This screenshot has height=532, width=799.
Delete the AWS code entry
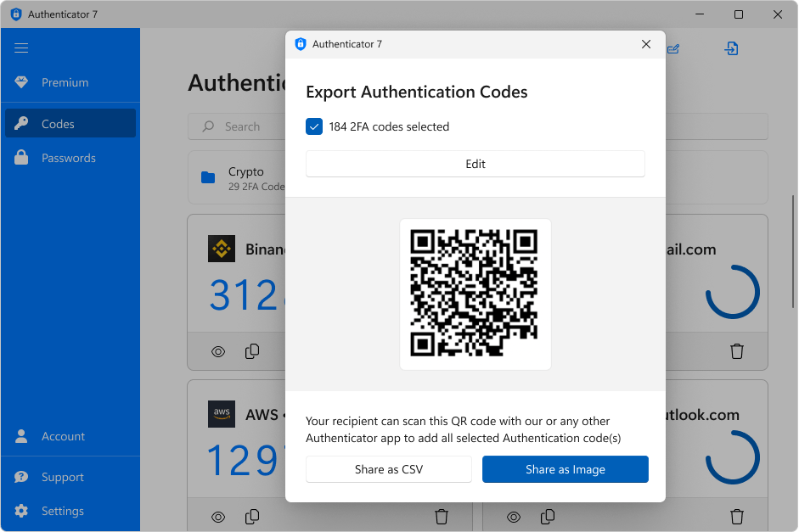(x=442, y=517)
